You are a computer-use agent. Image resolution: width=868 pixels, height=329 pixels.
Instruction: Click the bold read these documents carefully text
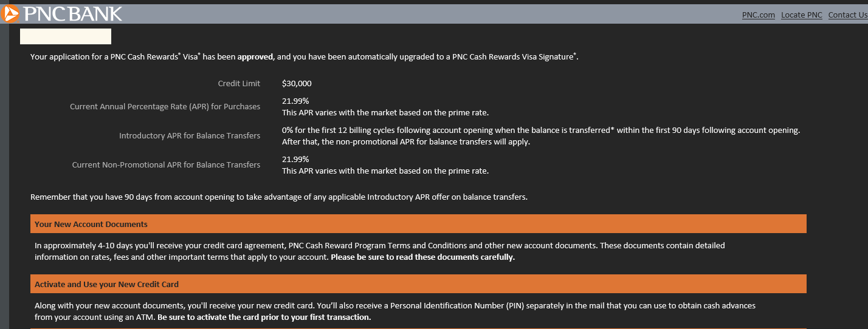[x=422, y=257]
